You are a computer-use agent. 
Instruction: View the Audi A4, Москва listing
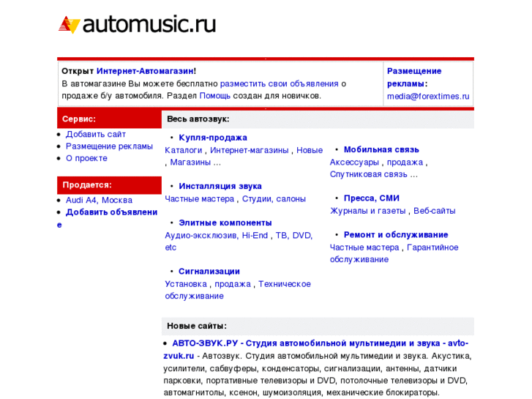pos(99,201)
